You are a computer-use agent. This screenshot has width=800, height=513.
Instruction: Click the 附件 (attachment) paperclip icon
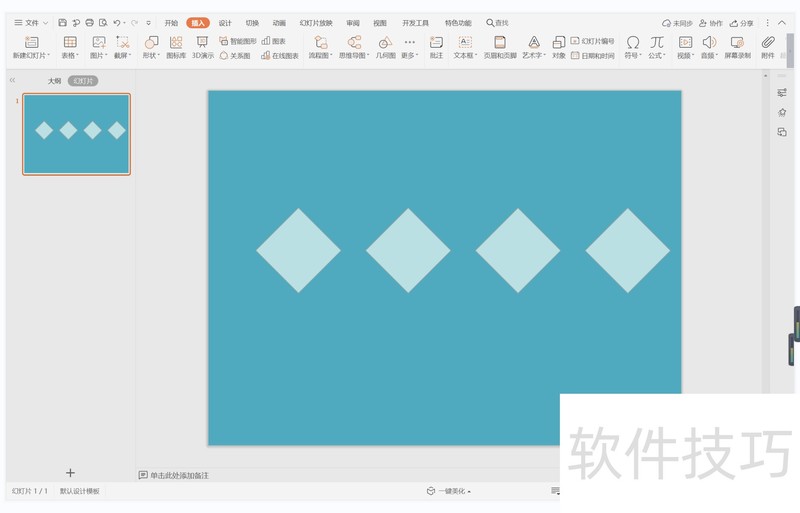[x=768, y=46]
